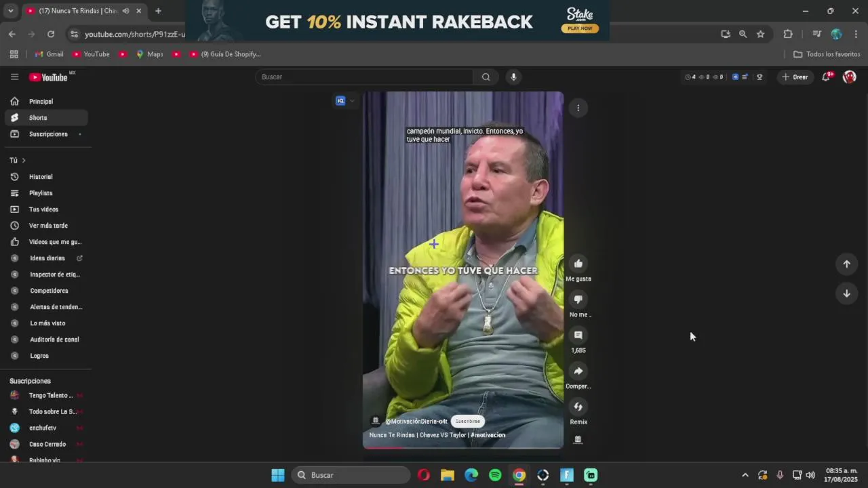Viewport: 868px width, 488px height.
Task: Open the YouTube account avatar menu
Action: [849, 77]
